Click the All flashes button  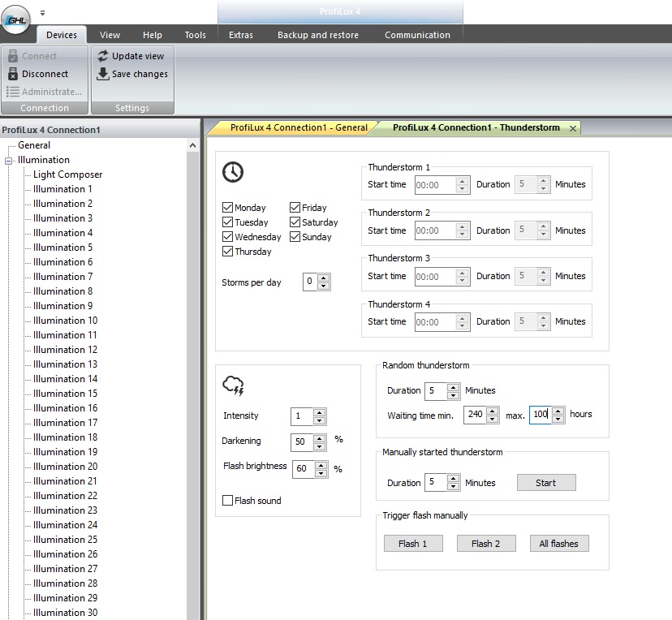click(559, 543)
